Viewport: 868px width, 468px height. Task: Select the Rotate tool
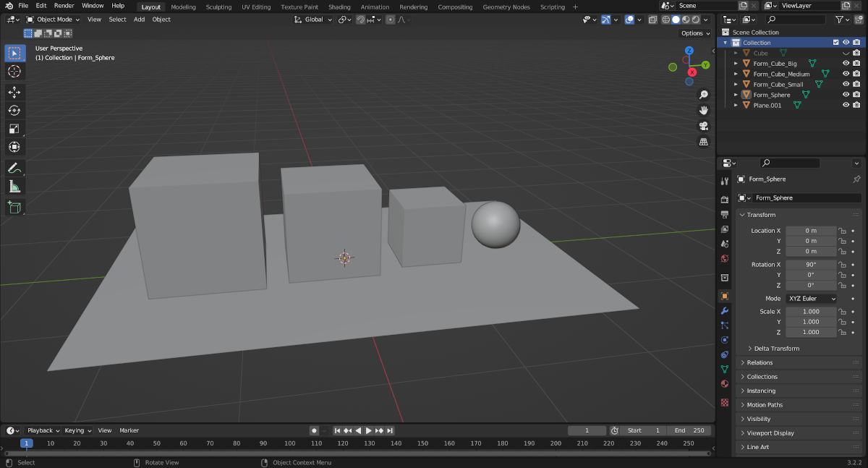[x=14, y=110]
